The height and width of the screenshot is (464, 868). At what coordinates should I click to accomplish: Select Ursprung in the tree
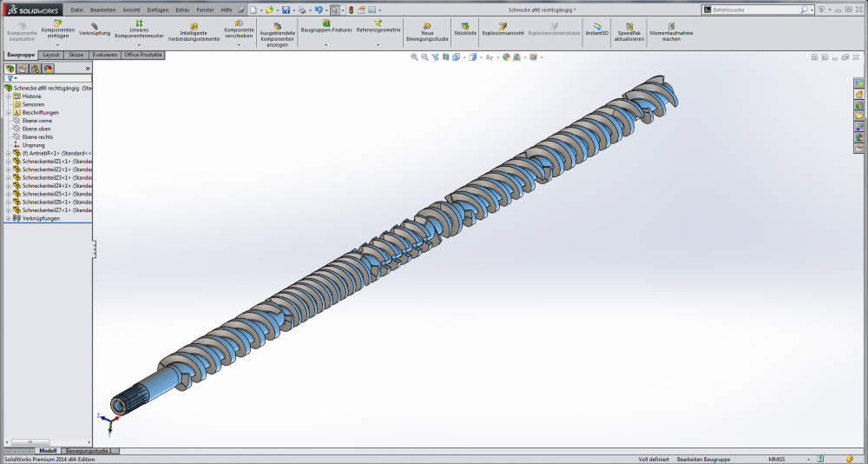pos(33,145)
